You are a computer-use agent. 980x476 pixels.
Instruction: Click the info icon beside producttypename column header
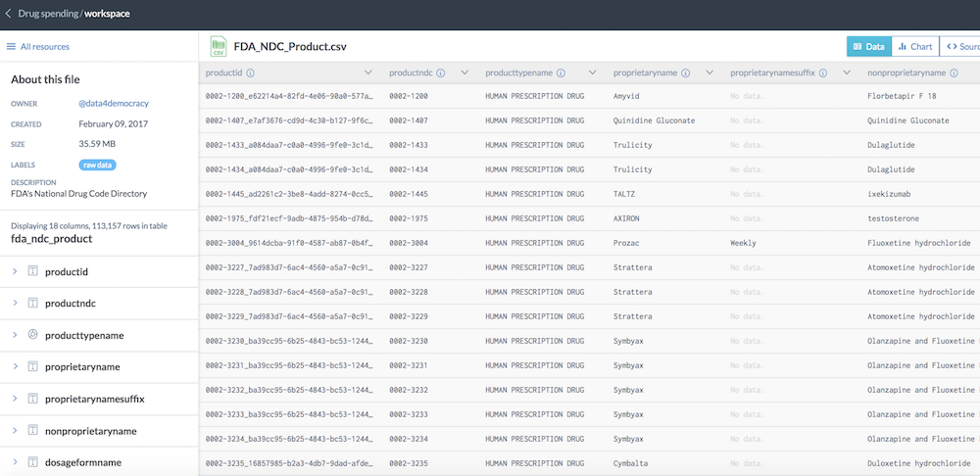tap(563, 73)
